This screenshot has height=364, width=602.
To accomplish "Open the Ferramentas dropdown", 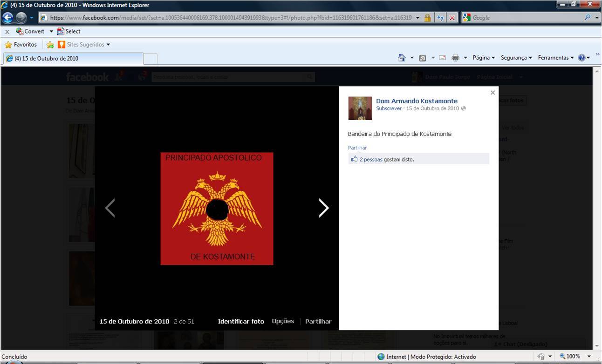I will click(556, 58).
